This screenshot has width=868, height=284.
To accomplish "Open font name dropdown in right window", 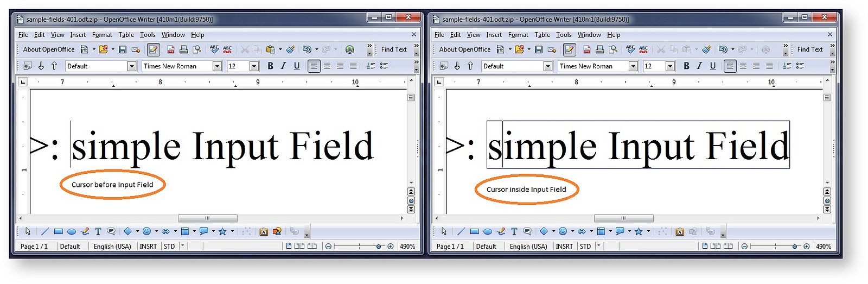I will click(x=633, y=66).
